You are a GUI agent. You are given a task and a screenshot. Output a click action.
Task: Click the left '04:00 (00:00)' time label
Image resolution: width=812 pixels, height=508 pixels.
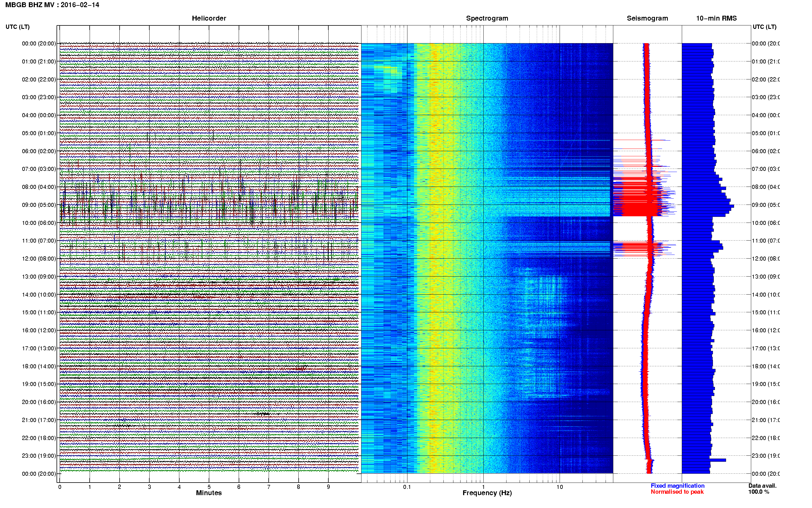click(39, 115)
